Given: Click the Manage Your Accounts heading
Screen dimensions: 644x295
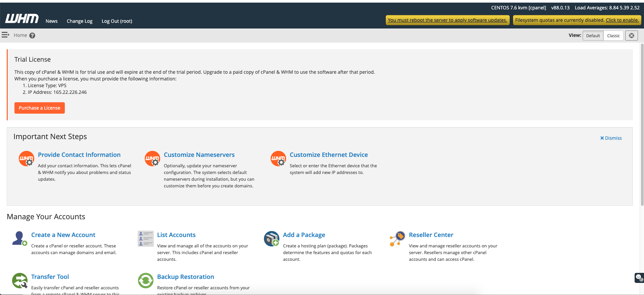Looking at the screenshot, I should [x=46, y=217].
